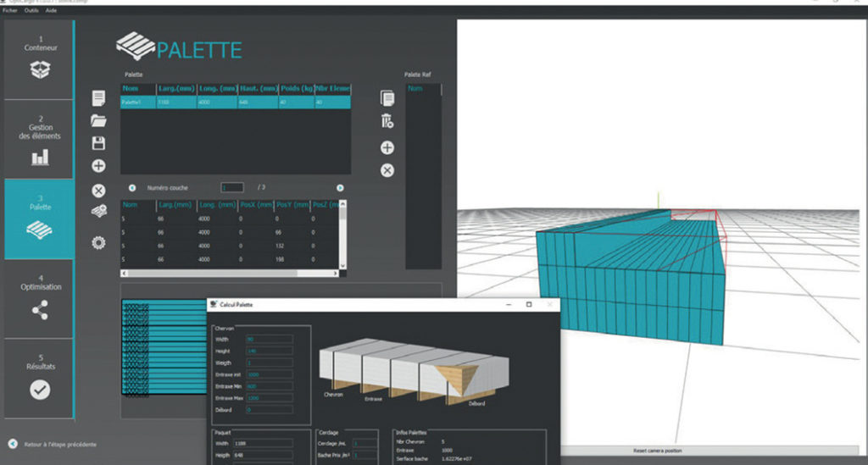Open the Outils menu

coord(31,10)
